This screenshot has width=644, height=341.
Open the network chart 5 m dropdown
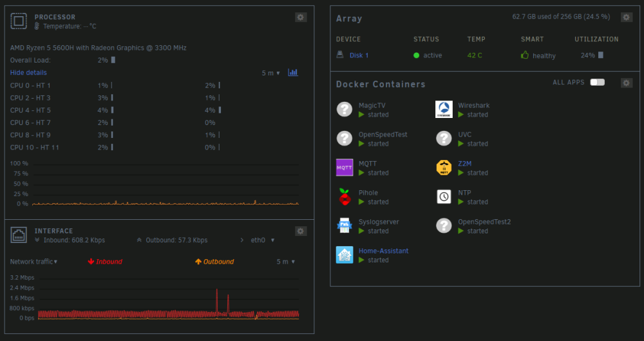[x=286, y=262]
